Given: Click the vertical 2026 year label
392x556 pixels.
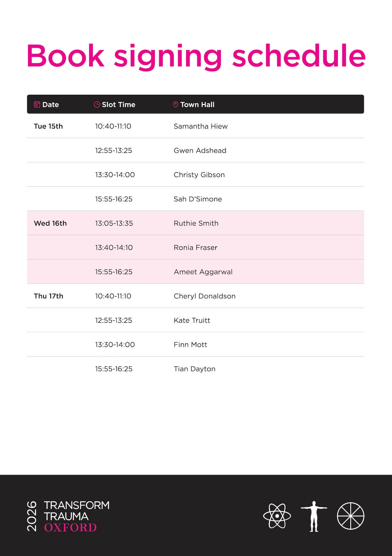Looking at the screenshot, I should point(32,516).
